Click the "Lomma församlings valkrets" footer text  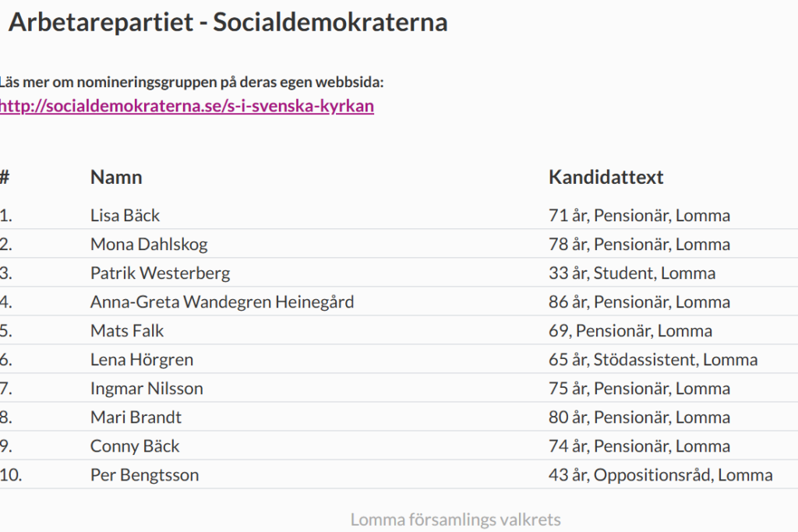click(455, 520)
